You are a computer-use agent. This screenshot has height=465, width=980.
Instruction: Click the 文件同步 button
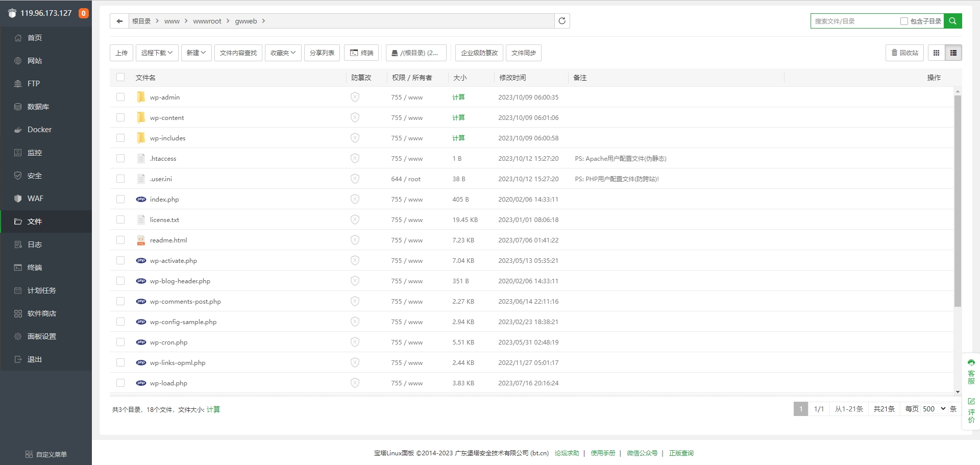[524, 53]
